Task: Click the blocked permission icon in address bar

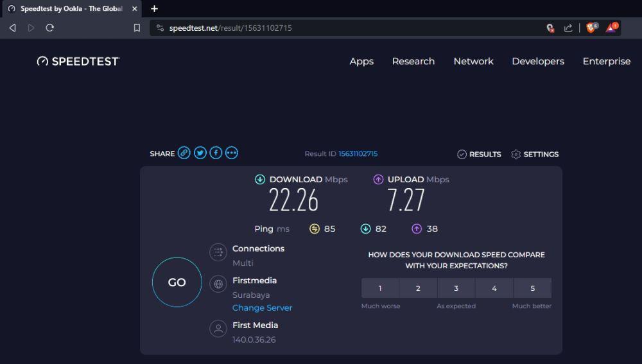Action: (x=550, y=28)
